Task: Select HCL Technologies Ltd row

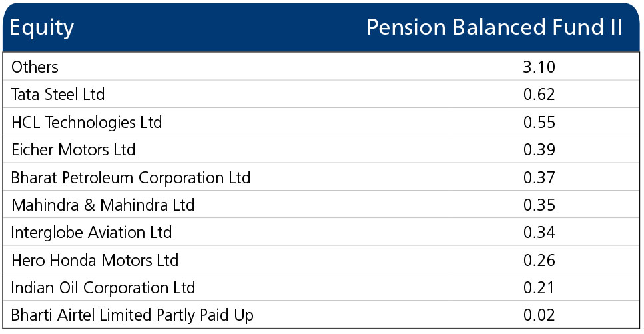Action: tap(322, 122)
